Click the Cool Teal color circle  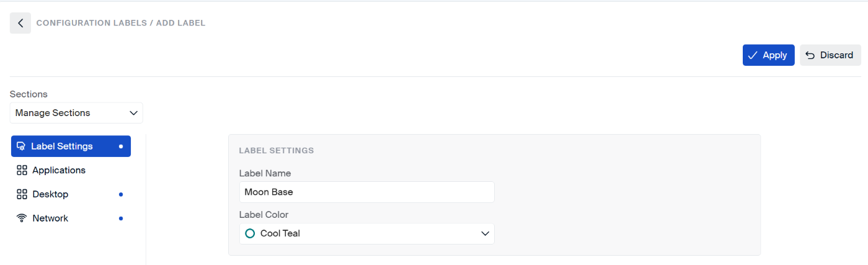click(250, 234)
